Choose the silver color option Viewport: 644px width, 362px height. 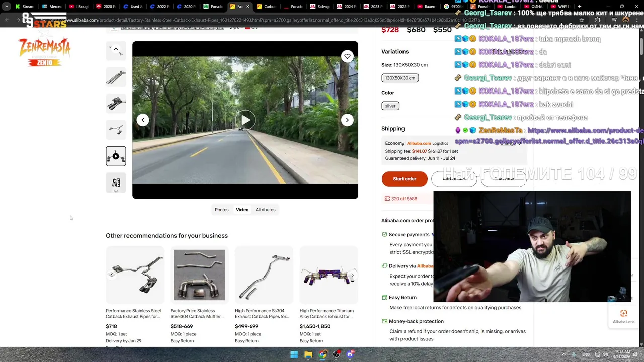tap(390, 106)
